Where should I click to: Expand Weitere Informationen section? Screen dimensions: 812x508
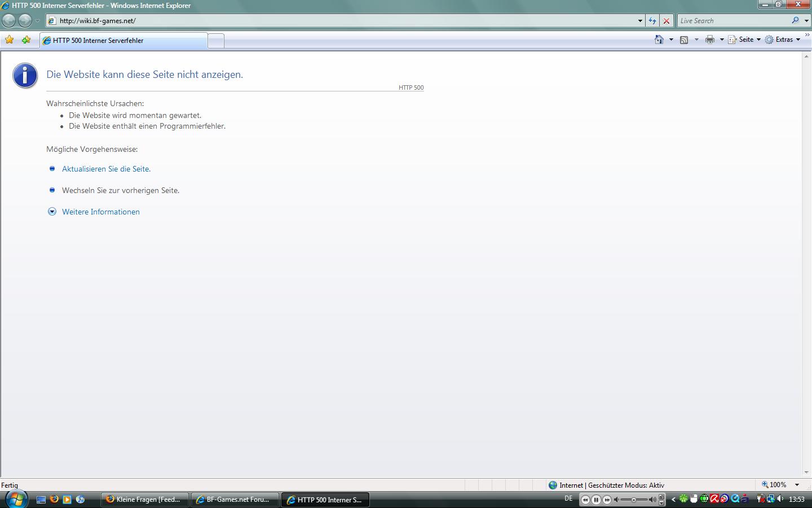(x=100, y=212)
